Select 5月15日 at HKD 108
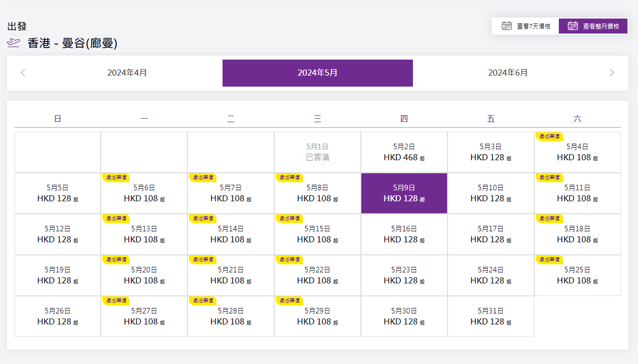Image resolution: width=638 pixels, height=364 pixels. click(x=317, y=234)
